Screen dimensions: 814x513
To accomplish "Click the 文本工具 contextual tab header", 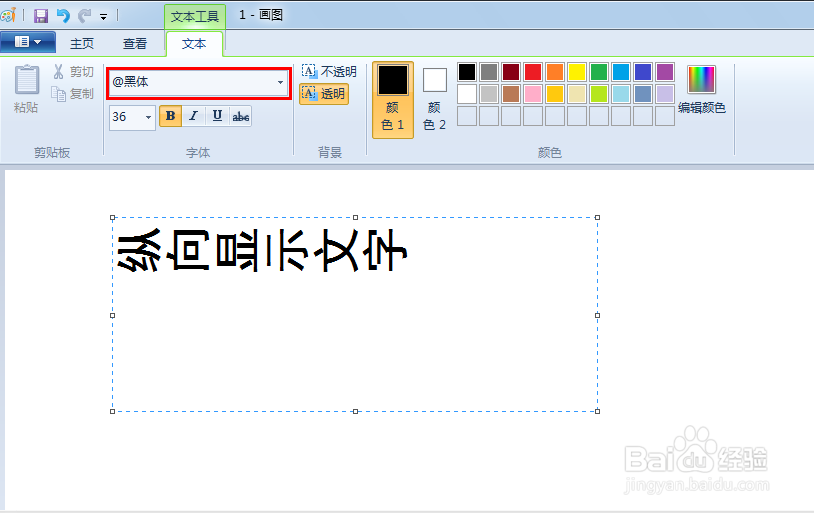I will [195, 17].
